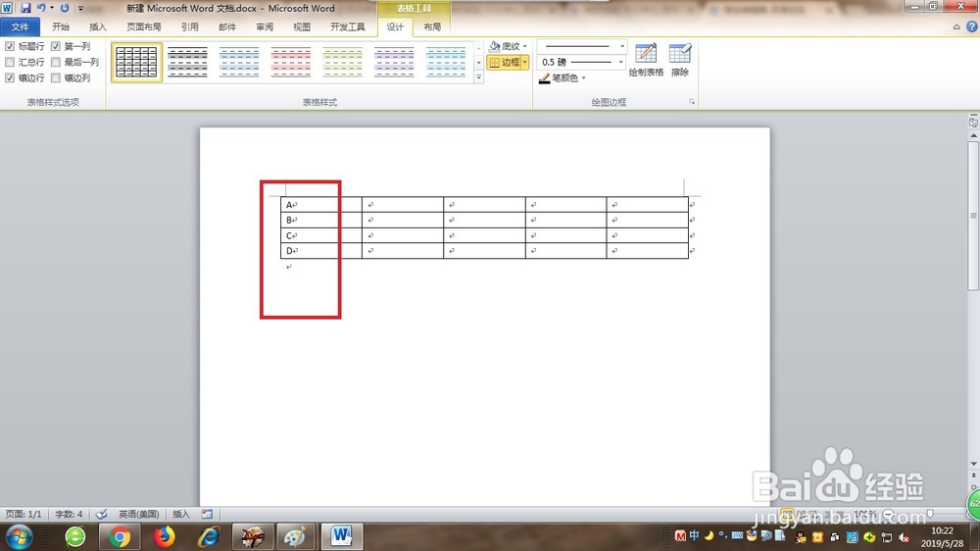Open the undo history dropdown arrow
The image size is (980, 551).
point(51,8)
